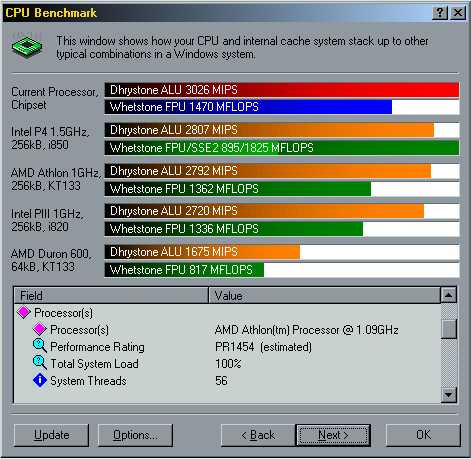
Task: Click the pink diamond icon of nested Processor(s) row
Action: pos(40,329)
